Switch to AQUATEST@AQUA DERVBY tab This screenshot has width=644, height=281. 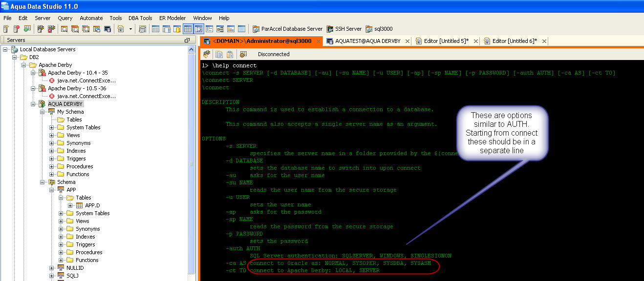click(x=367, y=41)
